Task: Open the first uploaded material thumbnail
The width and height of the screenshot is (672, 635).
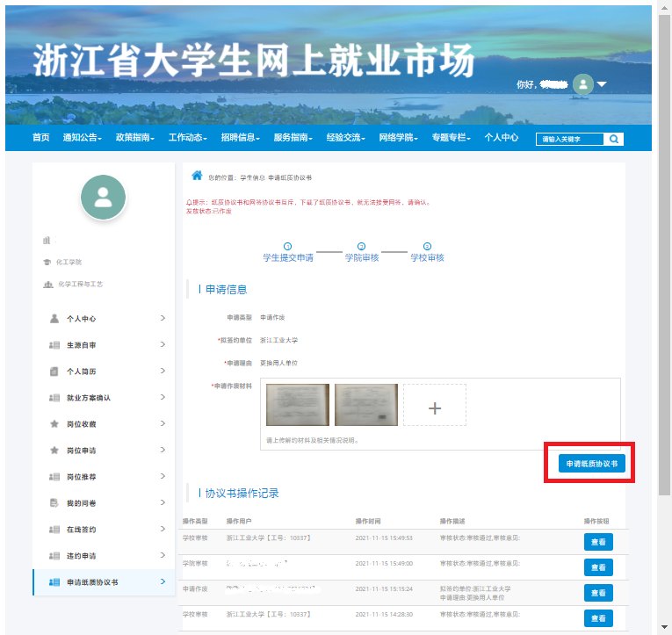Action: click(x=298, y=405)
